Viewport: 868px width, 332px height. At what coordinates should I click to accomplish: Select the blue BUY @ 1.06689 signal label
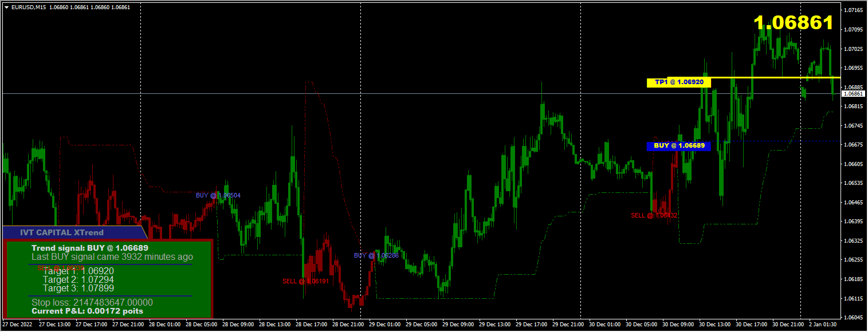[678, 146]
